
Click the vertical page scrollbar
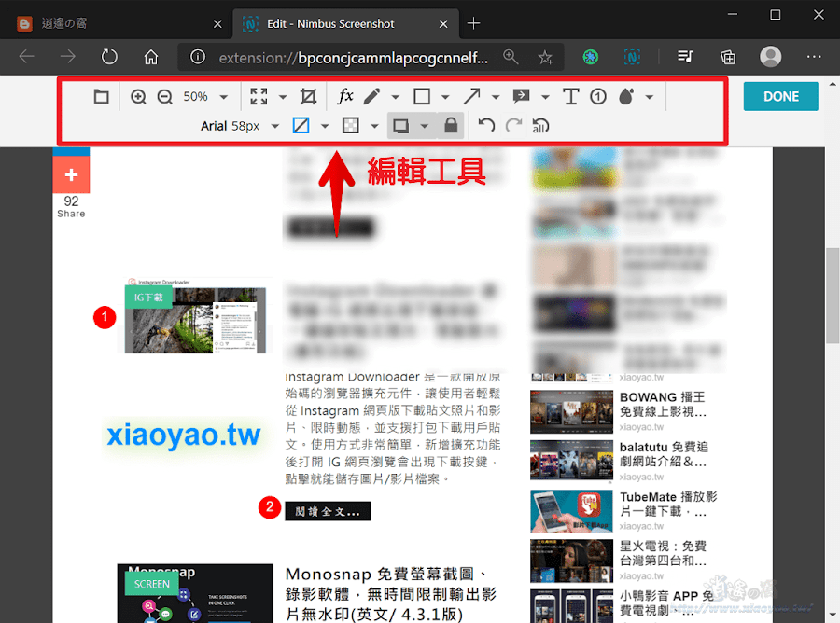coord(832,296)
